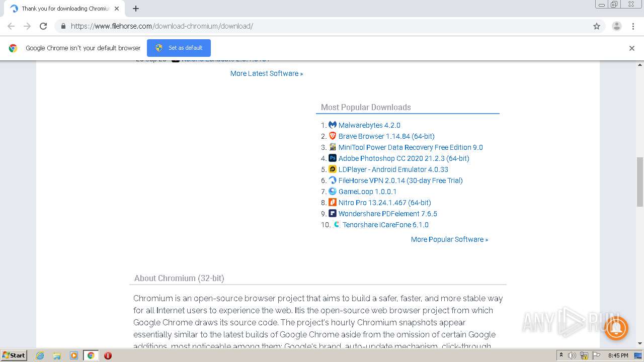The image size is (644, 362).
Task: Click the LDPlayer emulator icon
Action: [332, 169]
